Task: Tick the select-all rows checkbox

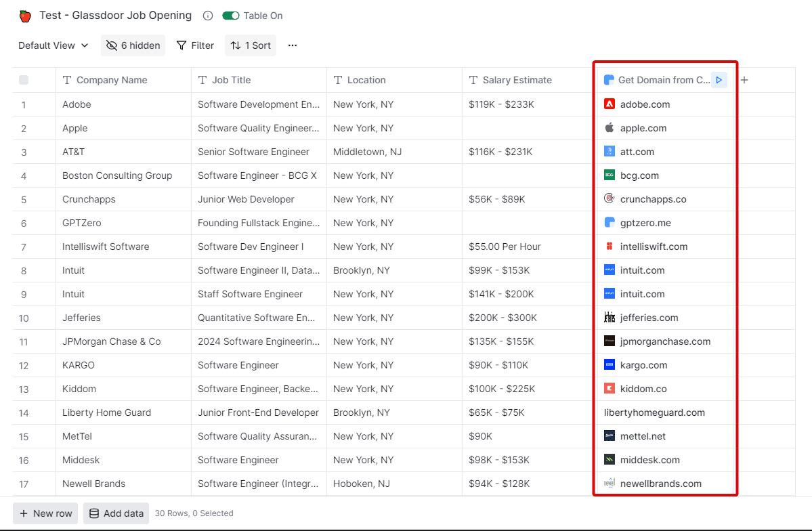Action: click(x=24, y=80)
